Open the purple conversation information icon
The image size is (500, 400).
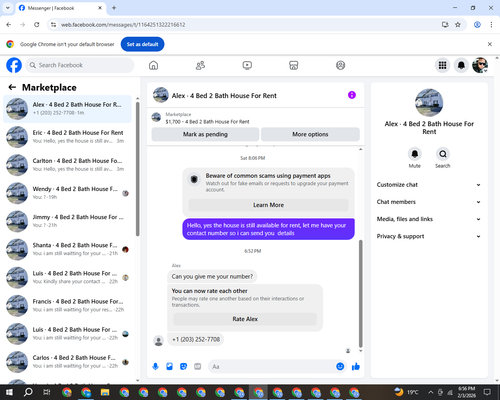point(352,95)
